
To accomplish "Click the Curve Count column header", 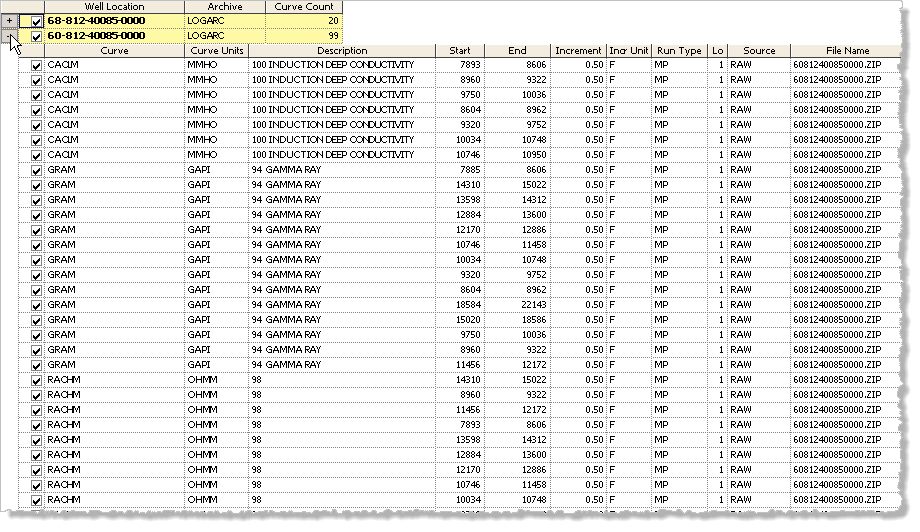I will tap(304, 7).
